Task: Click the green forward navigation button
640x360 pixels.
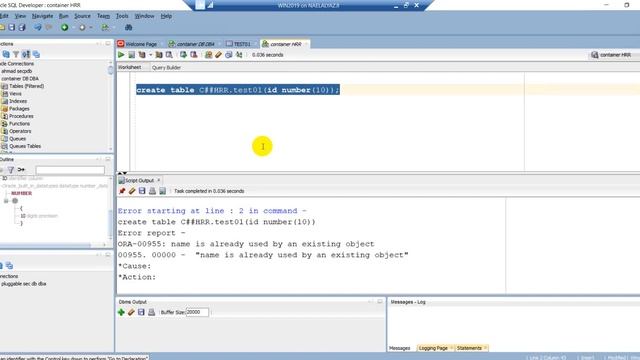Action: [x=64, y=27]
